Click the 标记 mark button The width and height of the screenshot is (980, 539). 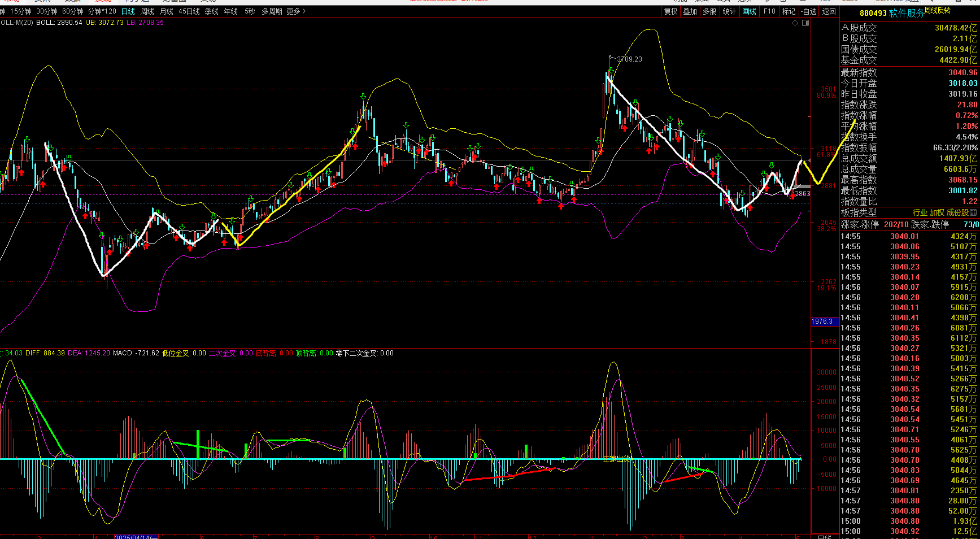789,11
